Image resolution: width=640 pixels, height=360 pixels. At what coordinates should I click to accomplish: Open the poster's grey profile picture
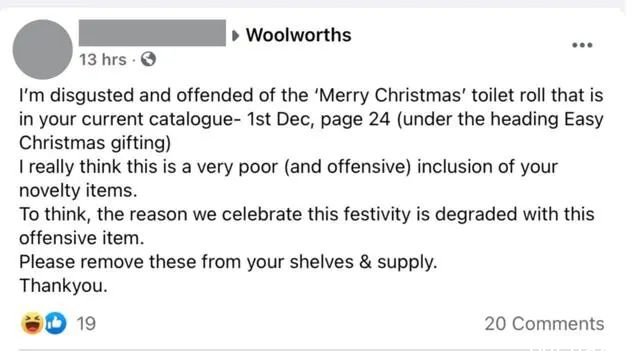tap(42, 49)
